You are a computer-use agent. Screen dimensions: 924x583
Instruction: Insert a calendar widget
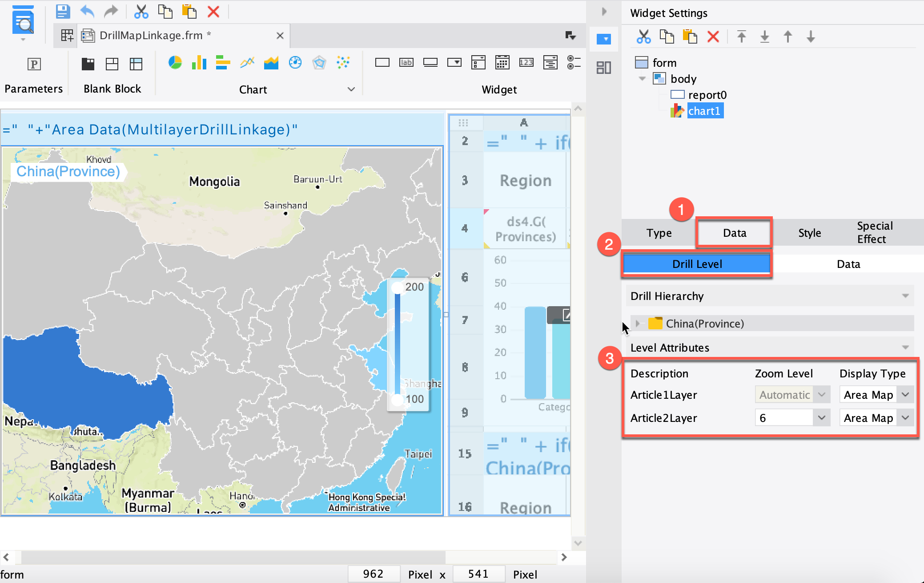(x=502, y=63)
